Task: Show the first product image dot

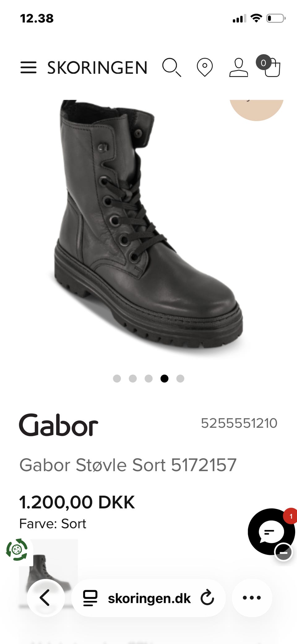Action: click(117, 379)
